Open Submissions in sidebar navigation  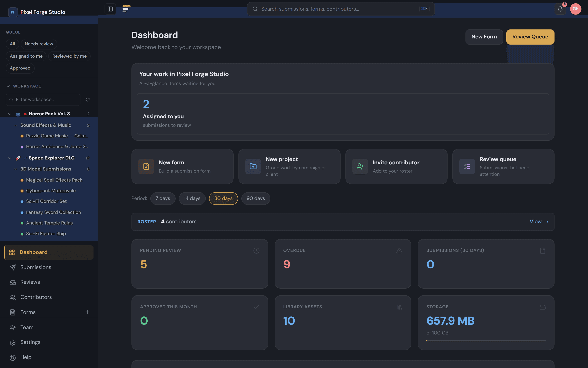[x=49, y=267]
